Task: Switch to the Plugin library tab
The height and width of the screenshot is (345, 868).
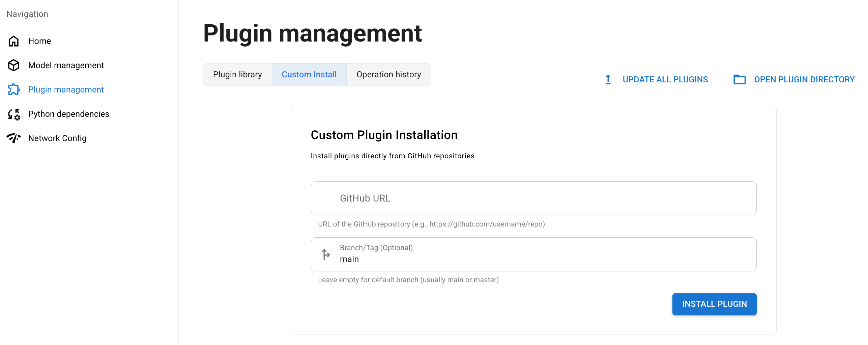Action: click(237, 74)
